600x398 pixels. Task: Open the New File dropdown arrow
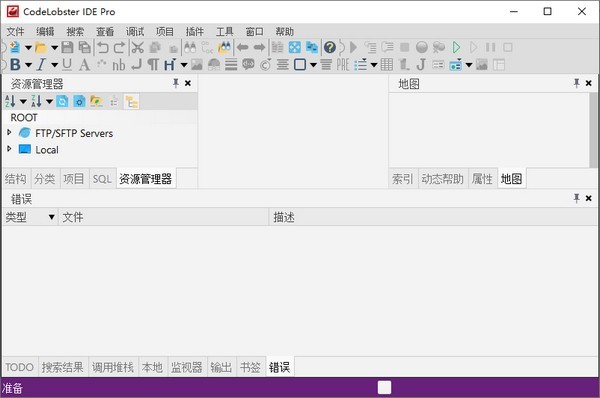(x=28, y=48)
